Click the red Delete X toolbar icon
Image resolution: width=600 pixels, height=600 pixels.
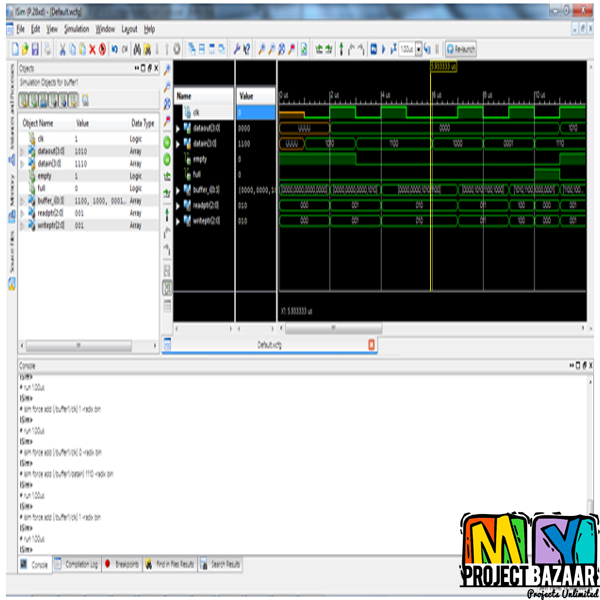coord(92,48)
